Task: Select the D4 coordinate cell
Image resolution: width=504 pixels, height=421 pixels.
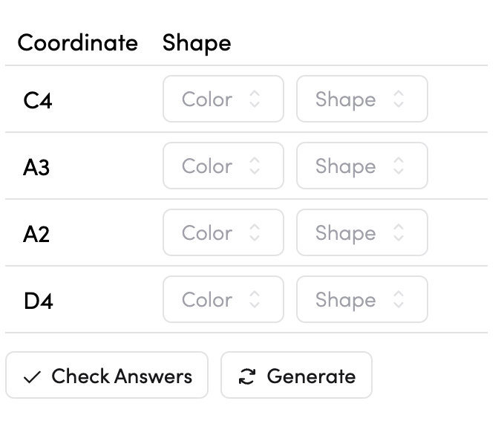Action: pyautogui.click(x=39, y=300)
